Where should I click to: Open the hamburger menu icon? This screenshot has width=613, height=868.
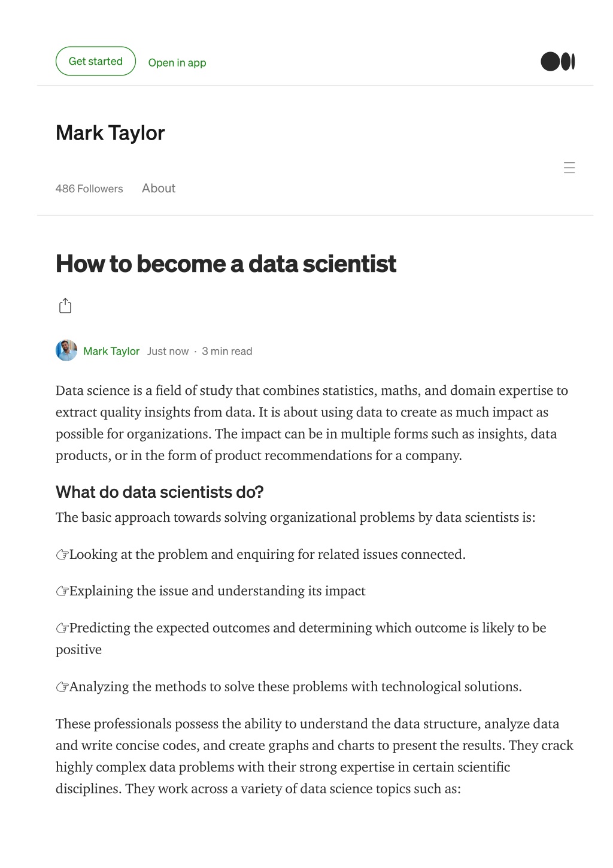click(x=569, y=168)
